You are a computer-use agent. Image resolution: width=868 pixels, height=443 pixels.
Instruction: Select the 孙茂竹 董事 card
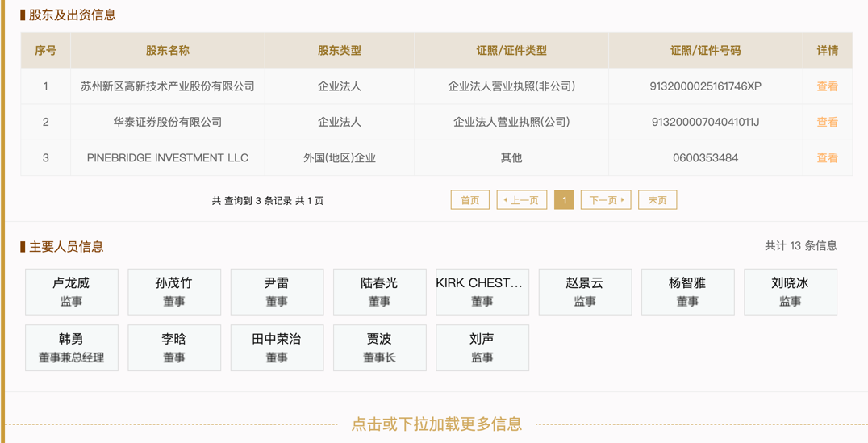(x=174, y=291)
